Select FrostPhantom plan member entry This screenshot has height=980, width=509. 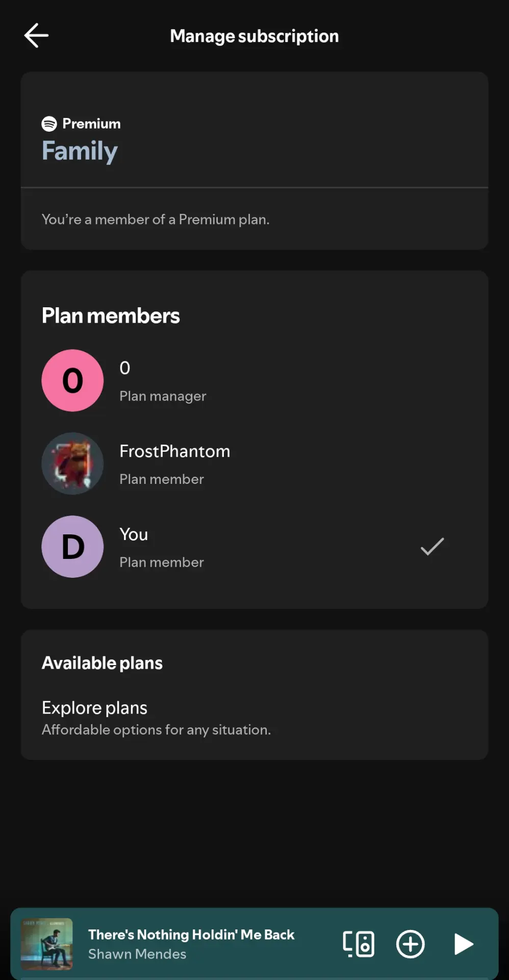pyautogui.click(x=254, y=463)
